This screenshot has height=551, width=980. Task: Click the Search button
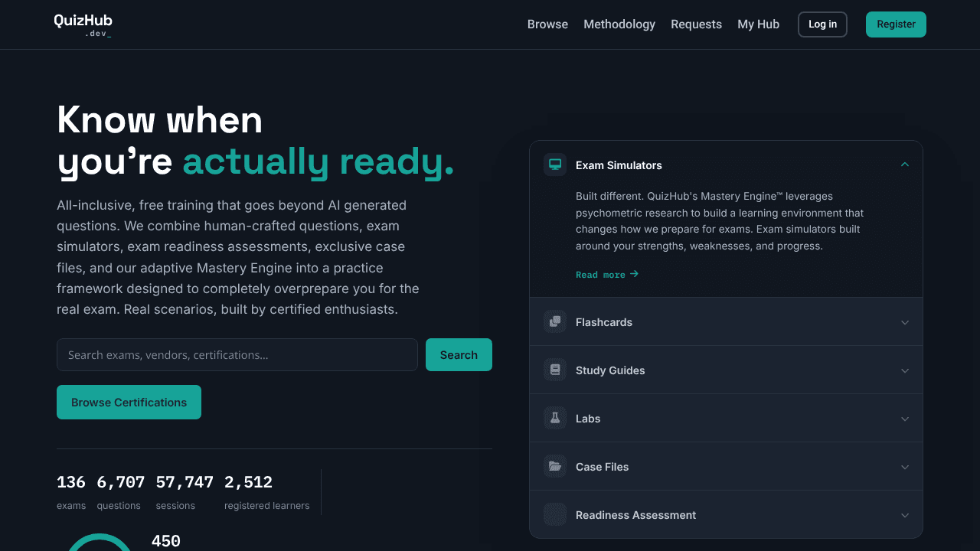pyautogui.click(x=459, y=354)
